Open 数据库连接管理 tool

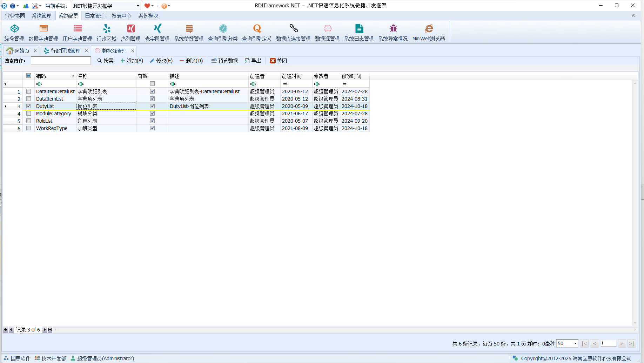point(293,33)
